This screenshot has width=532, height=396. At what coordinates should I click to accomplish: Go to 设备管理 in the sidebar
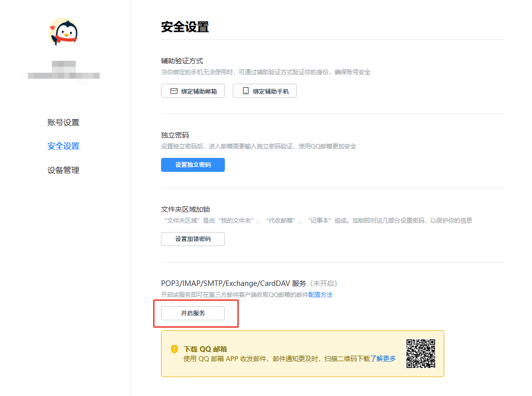click(63, 170)
